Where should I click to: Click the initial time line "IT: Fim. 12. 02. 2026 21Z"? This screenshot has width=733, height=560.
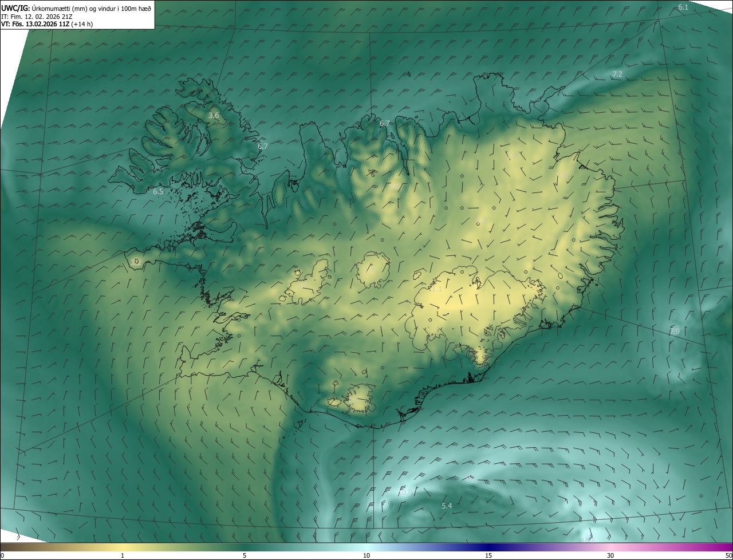(x=37, y=17)
